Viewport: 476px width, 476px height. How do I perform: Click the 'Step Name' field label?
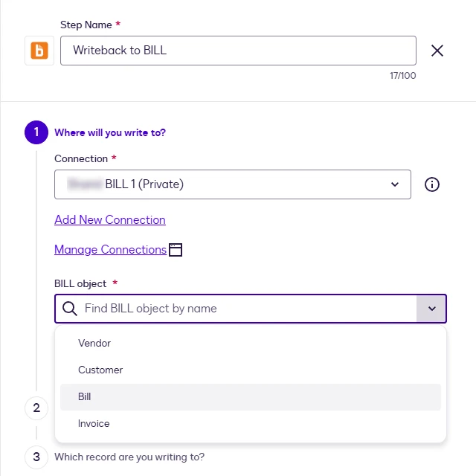(86, 25)
